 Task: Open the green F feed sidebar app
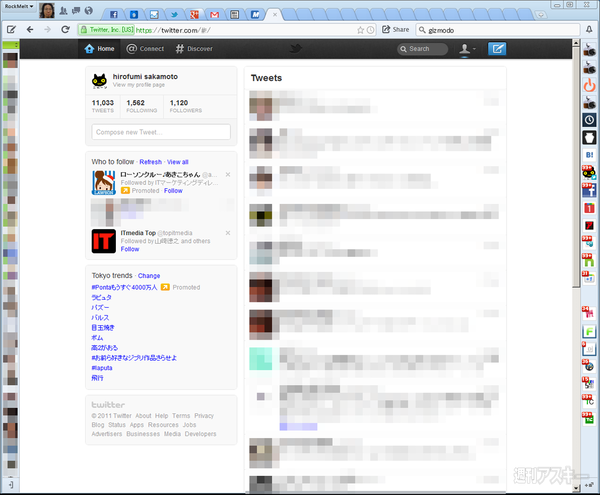point(589,331)
